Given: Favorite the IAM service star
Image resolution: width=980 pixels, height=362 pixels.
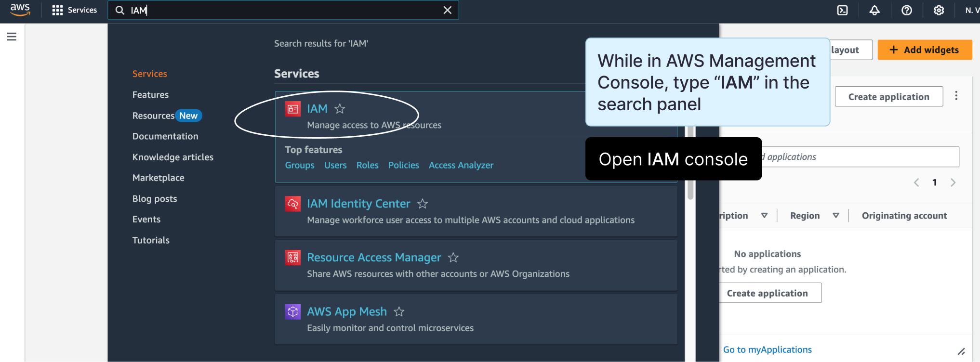Looking at the screenshot, I should [x=340, y=109].
